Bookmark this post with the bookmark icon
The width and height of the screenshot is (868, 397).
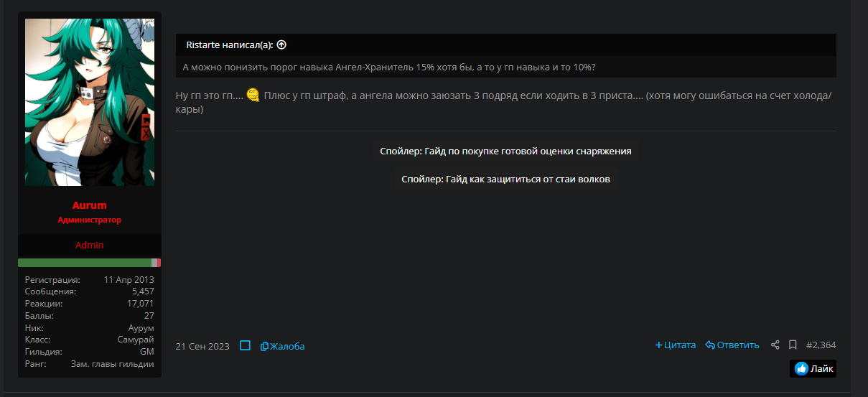(x=793, y=345)
